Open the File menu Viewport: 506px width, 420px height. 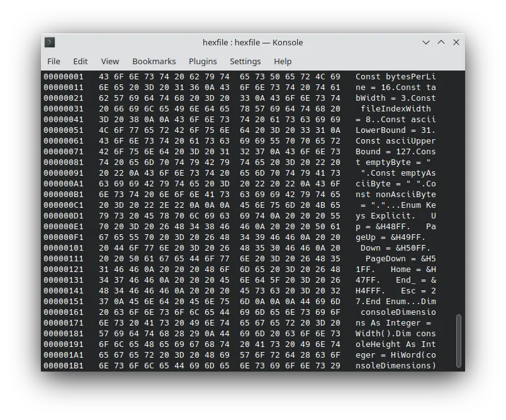pyautogui.click(x=53, y=61)
